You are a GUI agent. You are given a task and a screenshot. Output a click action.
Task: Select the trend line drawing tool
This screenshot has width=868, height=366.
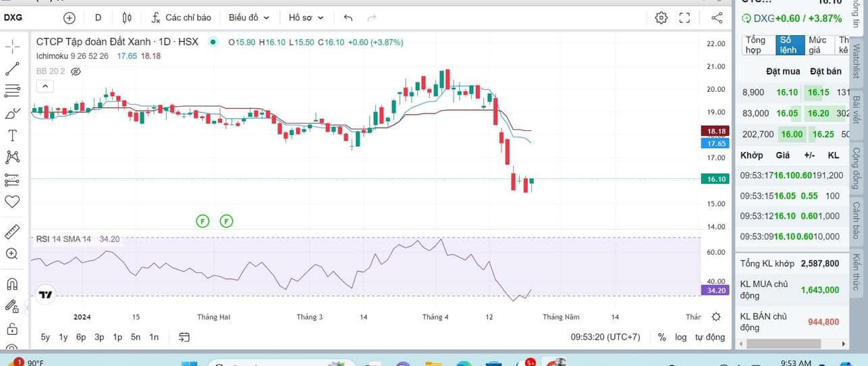click(x=12, y=68)
